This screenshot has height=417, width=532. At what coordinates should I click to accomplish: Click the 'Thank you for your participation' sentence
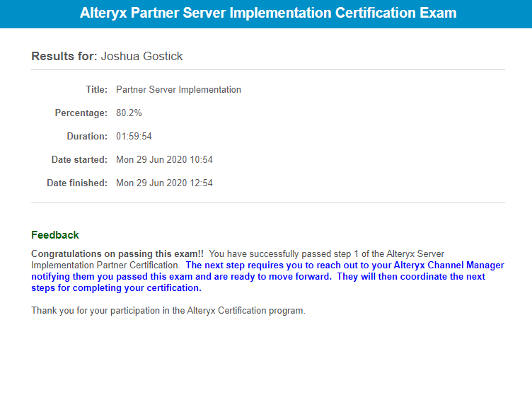click(x=168, y=311)
